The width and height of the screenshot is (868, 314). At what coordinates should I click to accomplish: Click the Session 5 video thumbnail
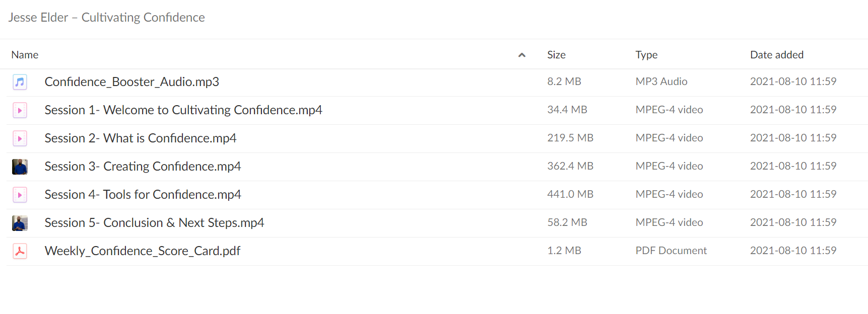click(x=20, y=223)
